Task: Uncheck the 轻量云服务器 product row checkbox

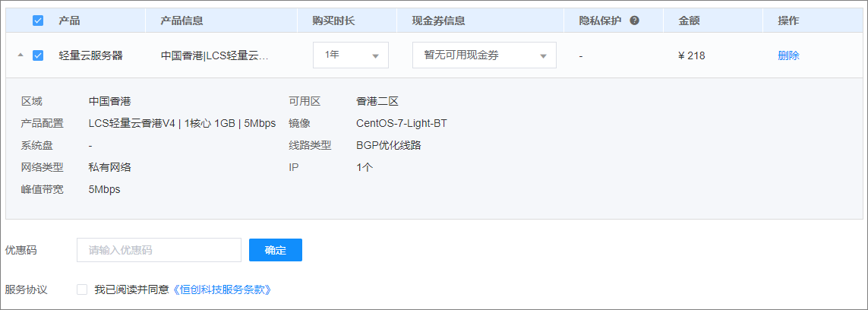Action: point(38,55)
